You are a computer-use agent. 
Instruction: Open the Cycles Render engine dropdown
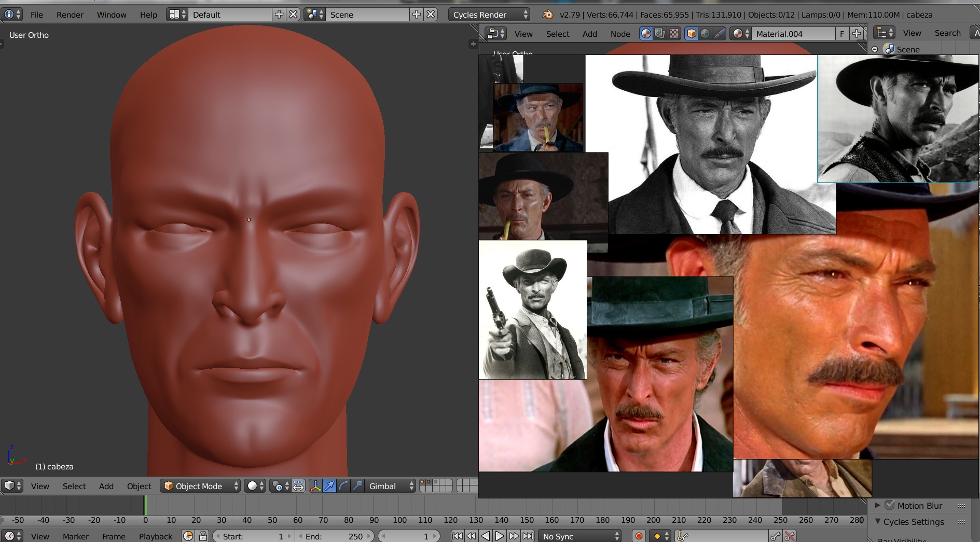489,15
